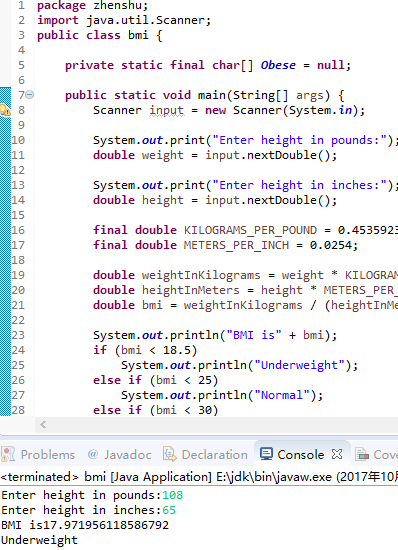Click line number 23 in the gutter
This screenshot has width=398, height=550.
click(18, 335)
